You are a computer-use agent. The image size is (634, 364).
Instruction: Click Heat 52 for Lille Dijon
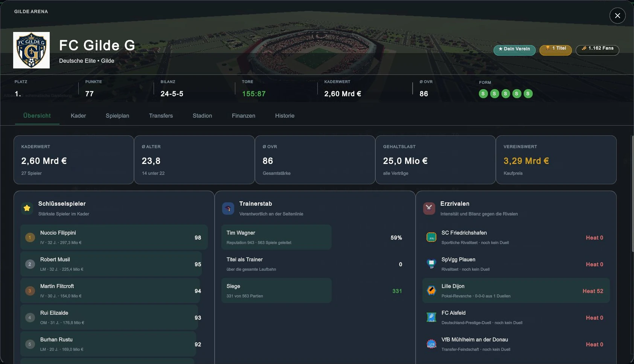click(593, 291)
